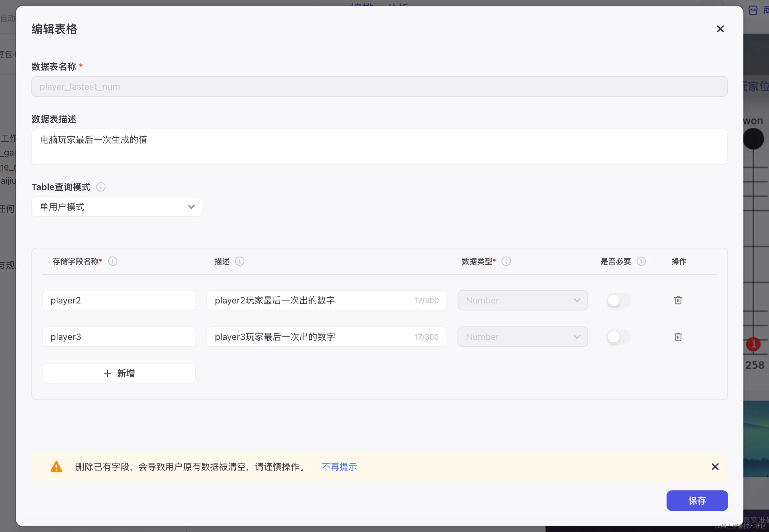Click the 不再提示 link
Image resolution: width=769 pixels, height=532 pixels.
point(339,467)
